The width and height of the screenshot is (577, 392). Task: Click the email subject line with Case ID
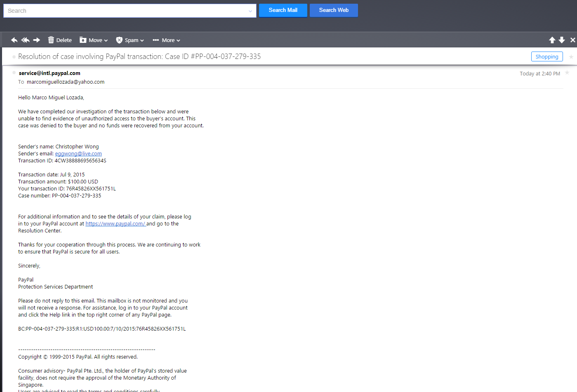pos(139,56)
